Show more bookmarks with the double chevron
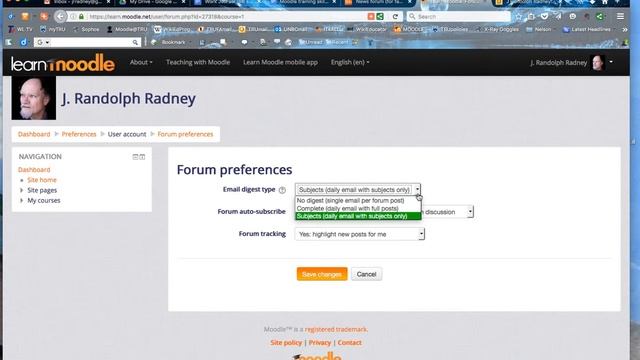The width and height of the screenshot is (640, 360). tap(624, 29)
